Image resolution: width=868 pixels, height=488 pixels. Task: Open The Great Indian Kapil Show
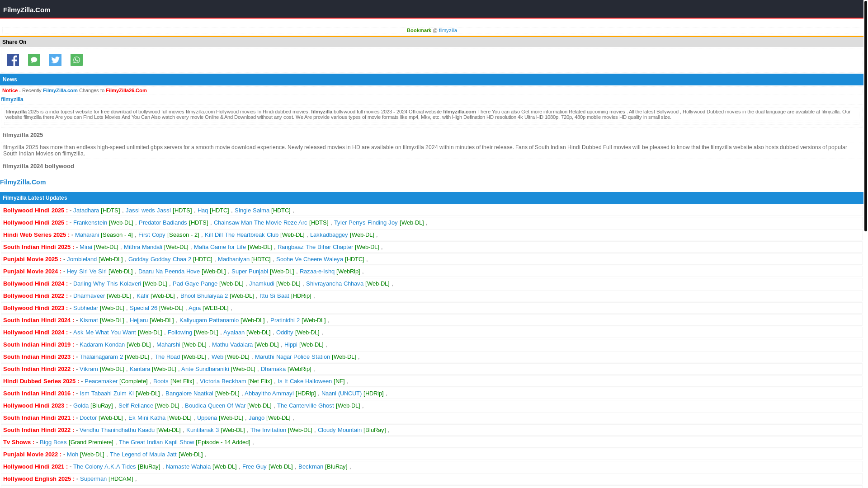pyautogui.click(x=156, y=442)
